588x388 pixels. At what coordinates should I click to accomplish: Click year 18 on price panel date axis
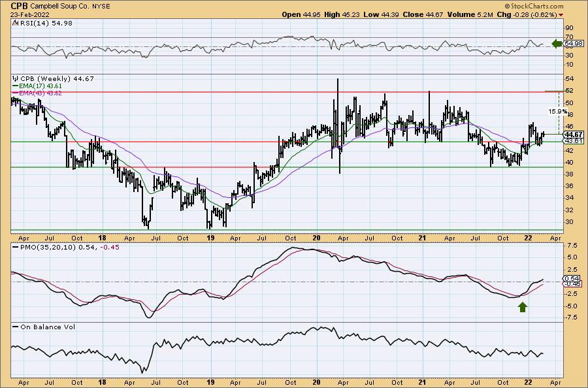pyautogui.click(x=102, y=238)
